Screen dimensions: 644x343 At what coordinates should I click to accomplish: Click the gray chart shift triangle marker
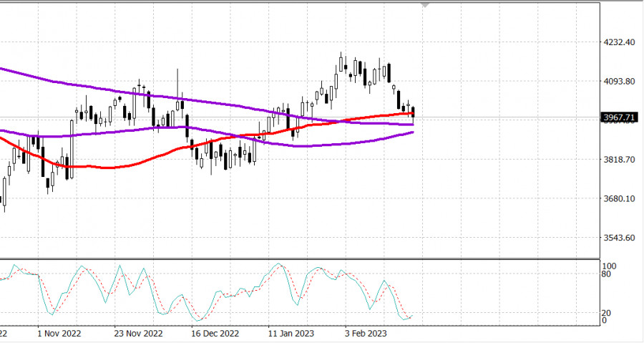click(x=426, y=4)
